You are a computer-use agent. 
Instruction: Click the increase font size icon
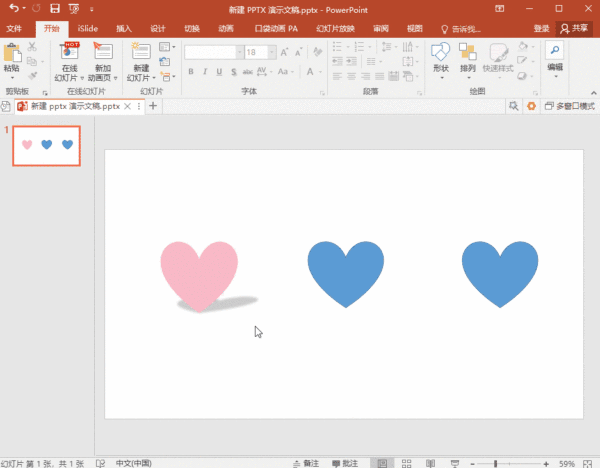pyautogui.click(x=284, y=52)
